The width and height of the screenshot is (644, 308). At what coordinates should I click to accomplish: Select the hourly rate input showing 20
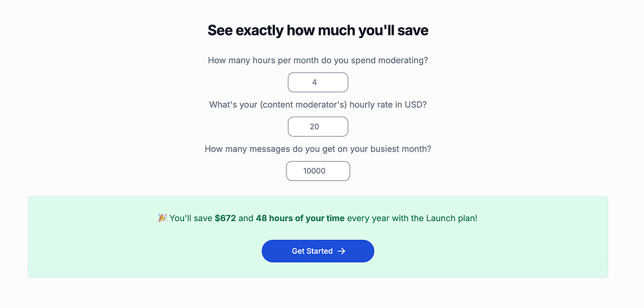(318, 126)
